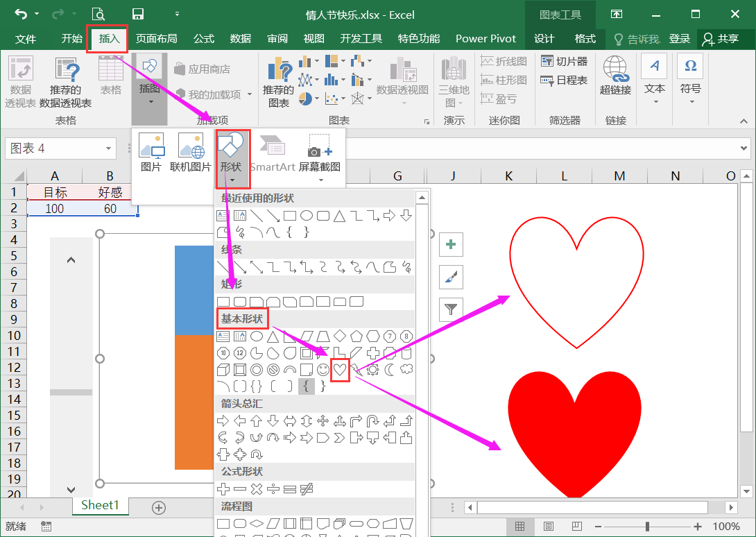The height and width of the screenshot is (537, 756).
Task: Click the Save icon in quick access toolbar
Action: point(139,14)
